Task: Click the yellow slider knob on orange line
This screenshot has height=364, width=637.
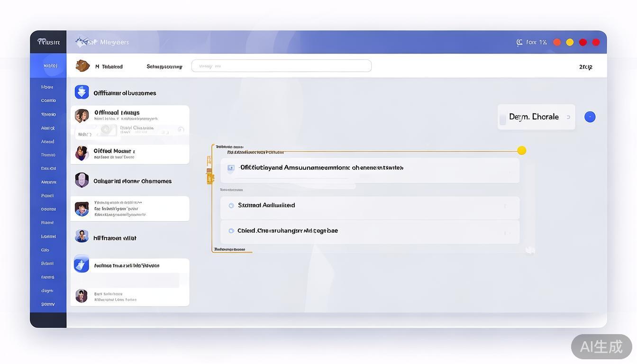Action: pos(521,150)
